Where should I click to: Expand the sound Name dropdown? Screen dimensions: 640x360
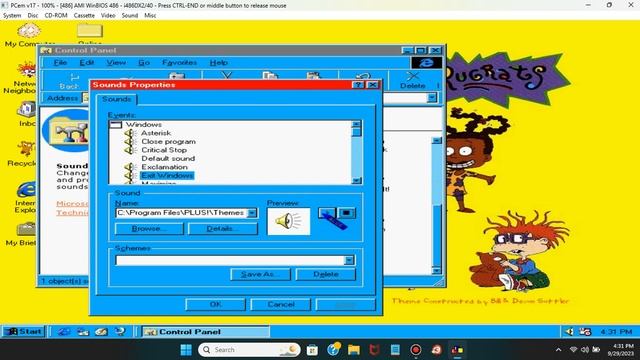coord(252,213)
